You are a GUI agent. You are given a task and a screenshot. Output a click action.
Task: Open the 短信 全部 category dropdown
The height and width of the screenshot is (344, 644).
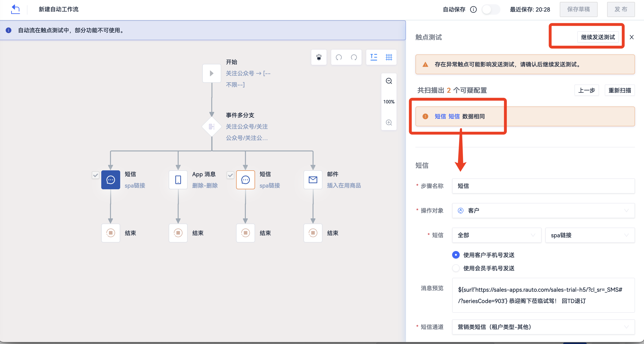pos(497,235)
